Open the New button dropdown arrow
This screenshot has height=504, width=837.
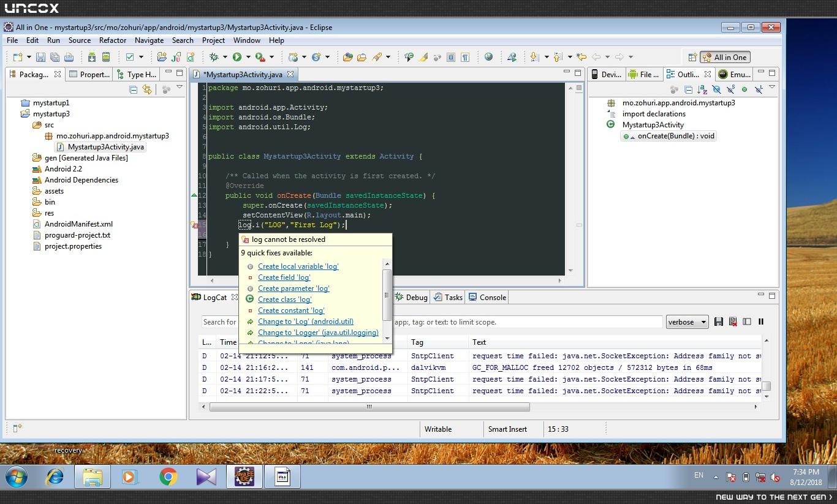pos(28,57)
